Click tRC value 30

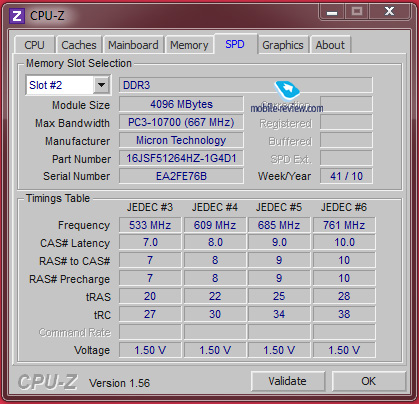tap(215, 314)
